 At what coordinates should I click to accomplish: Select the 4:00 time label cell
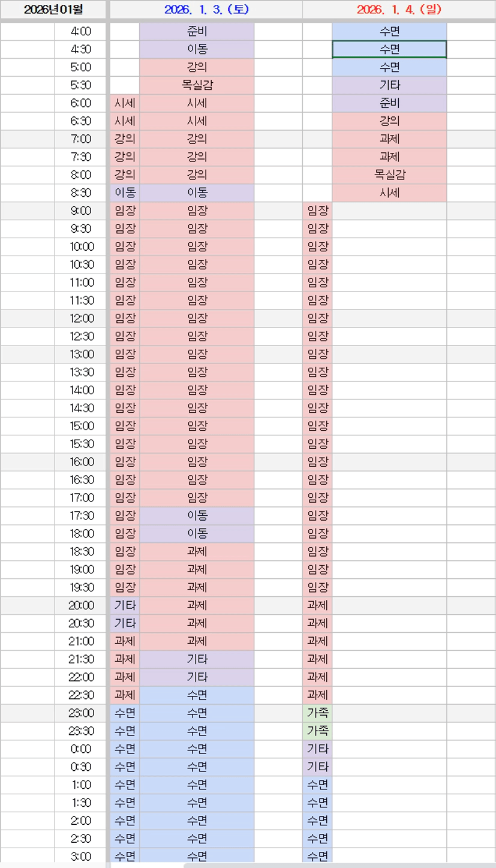80,31
